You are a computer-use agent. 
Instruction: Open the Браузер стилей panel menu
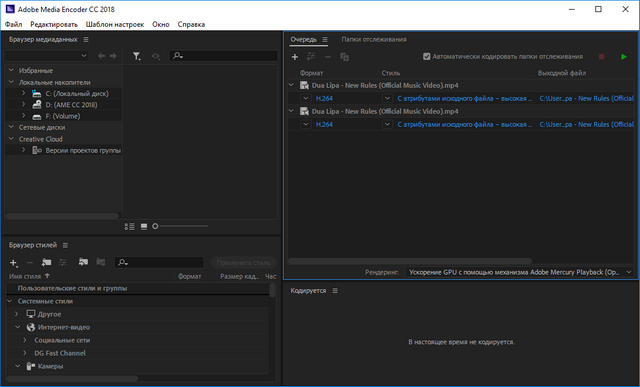click(x=65, y=245)
